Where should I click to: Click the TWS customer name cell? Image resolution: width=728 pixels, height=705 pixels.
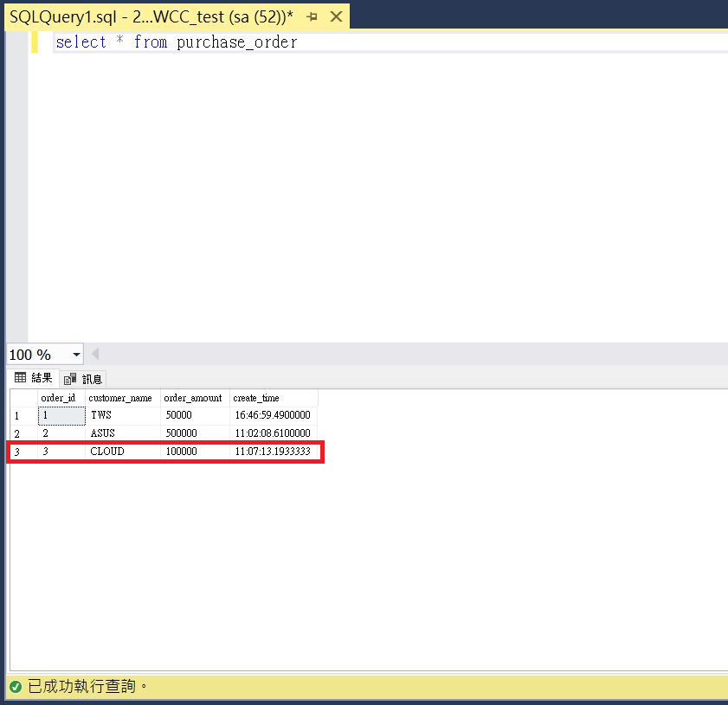click(x=123, y=415)
